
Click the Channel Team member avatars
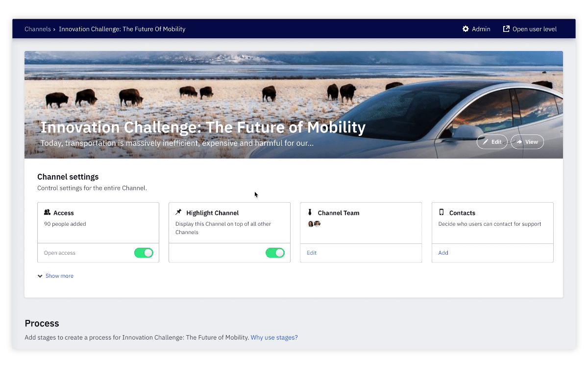314,224
